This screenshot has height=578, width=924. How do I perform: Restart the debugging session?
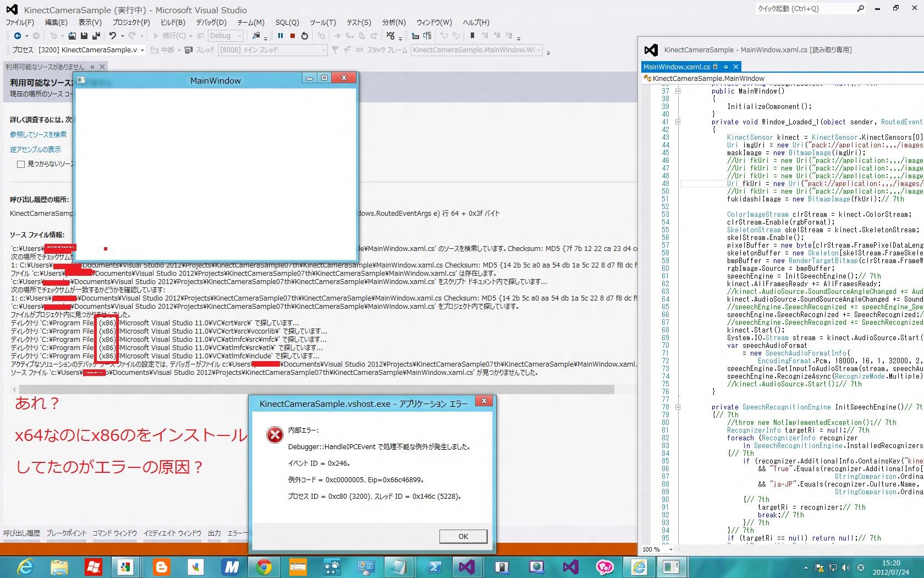coord(305,36)
